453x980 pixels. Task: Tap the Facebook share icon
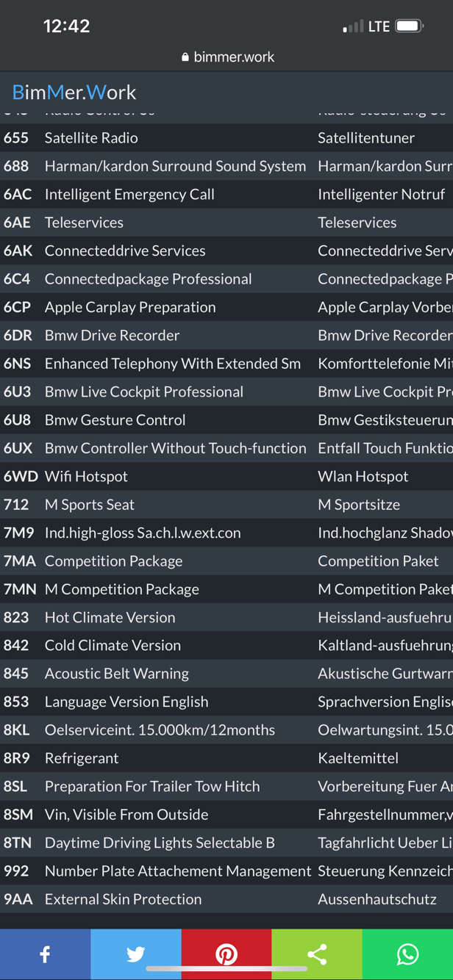[45, 954]
